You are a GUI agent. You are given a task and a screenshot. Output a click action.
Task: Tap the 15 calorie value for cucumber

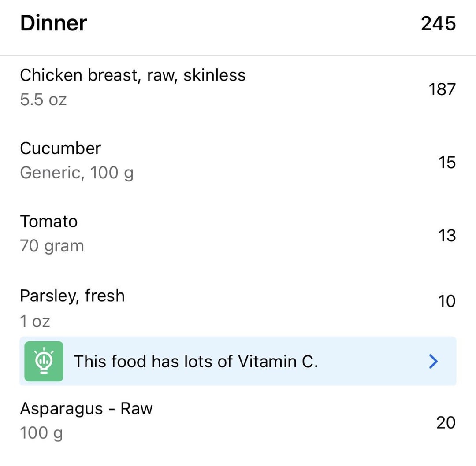[x=446, y=163]
